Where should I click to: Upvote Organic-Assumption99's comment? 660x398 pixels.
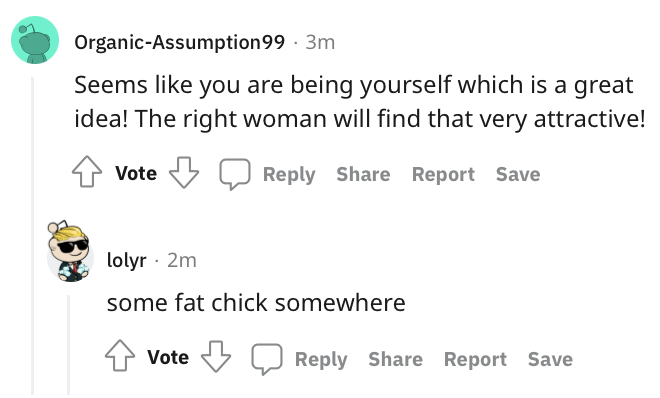pos(87,172)
